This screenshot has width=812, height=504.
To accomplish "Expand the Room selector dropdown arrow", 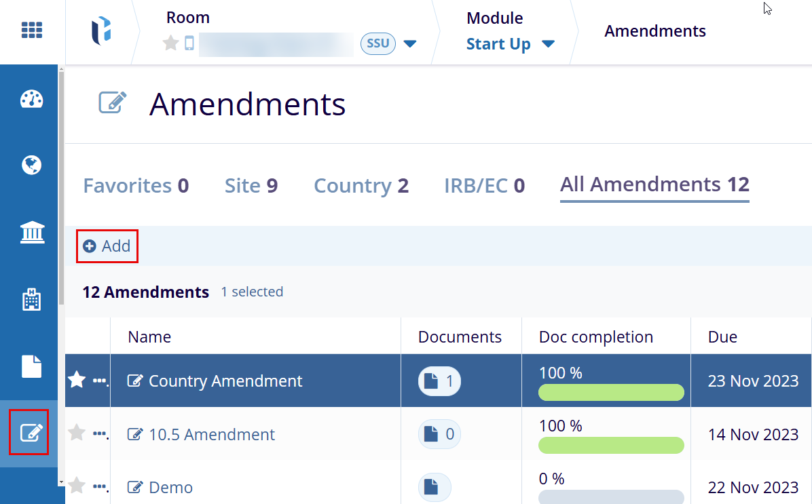I will point(409,44).
